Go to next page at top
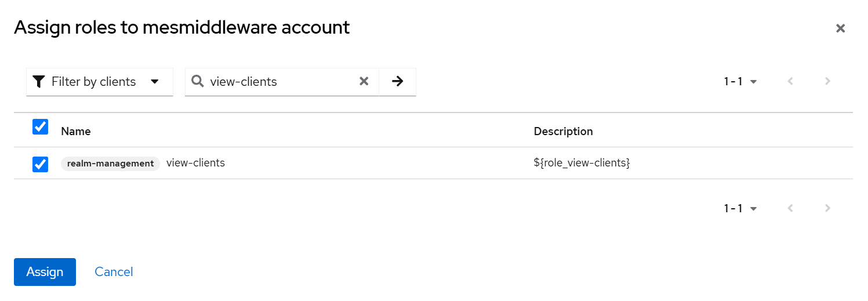 point(827,82)
